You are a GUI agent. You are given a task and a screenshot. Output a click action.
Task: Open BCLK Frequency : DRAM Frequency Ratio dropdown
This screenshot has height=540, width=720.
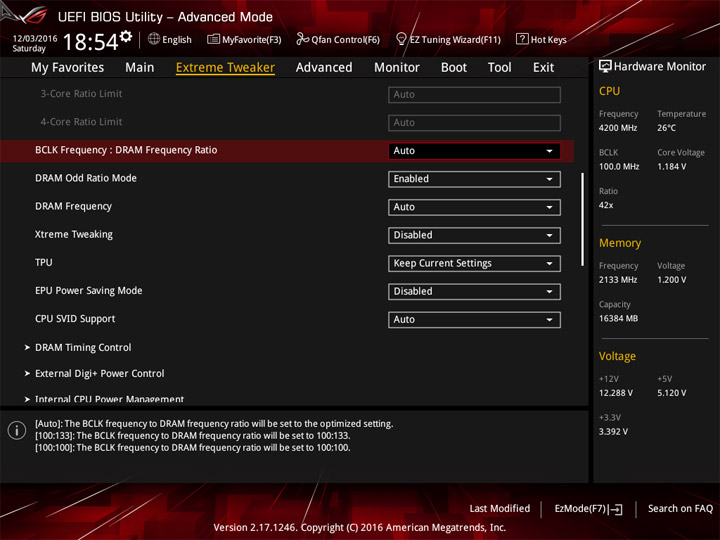click(x=474, y=151)
